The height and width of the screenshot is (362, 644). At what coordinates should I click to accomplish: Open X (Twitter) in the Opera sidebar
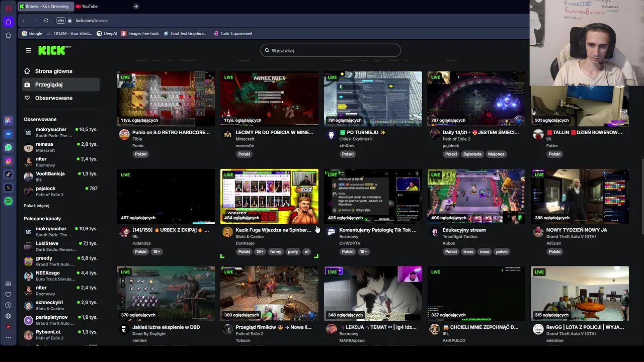point(8,188)
